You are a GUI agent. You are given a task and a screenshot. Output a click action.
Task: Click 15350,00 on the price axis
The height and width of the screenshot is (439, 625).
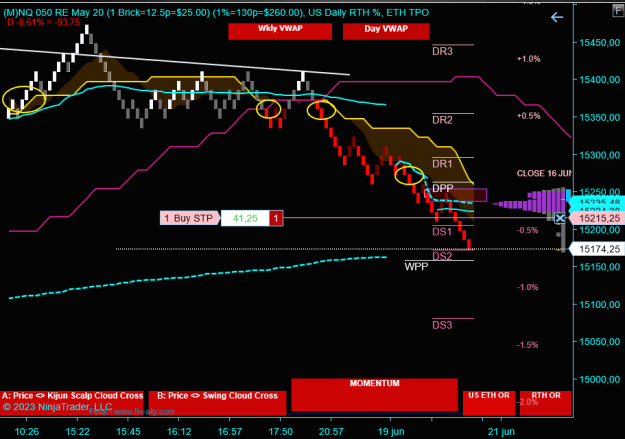point(599,118)
